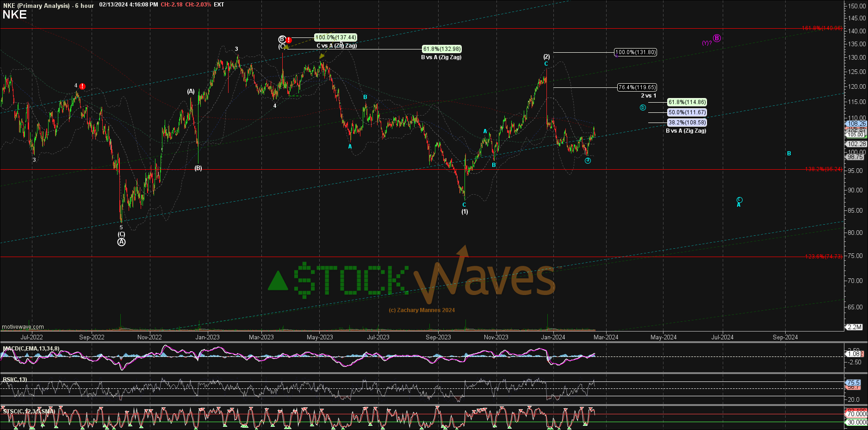Select the 76.4%(119.65) level label
Screen dimensions: 868x430
click(x=637, y=87)
